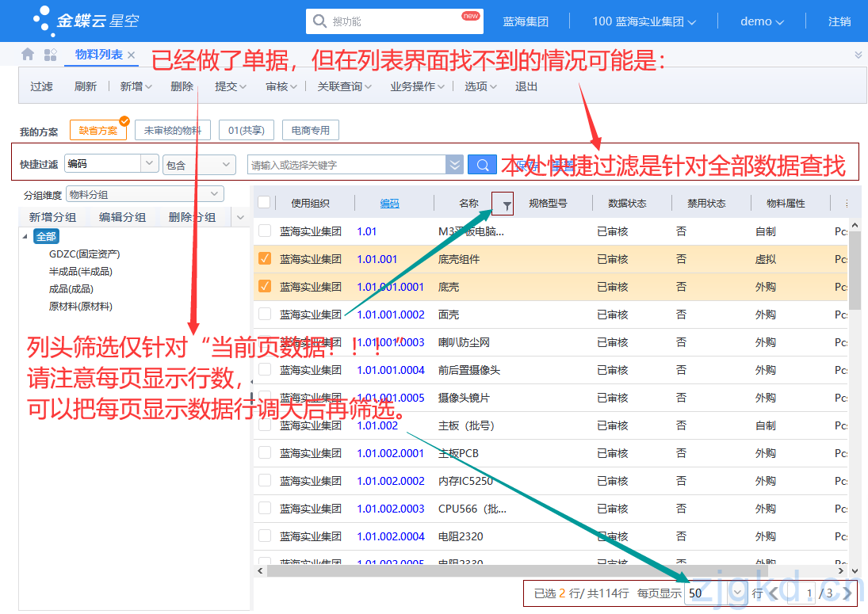868x614 pixels.
Task: Click the vertical scrollbar of the grid
Action: 855,270
